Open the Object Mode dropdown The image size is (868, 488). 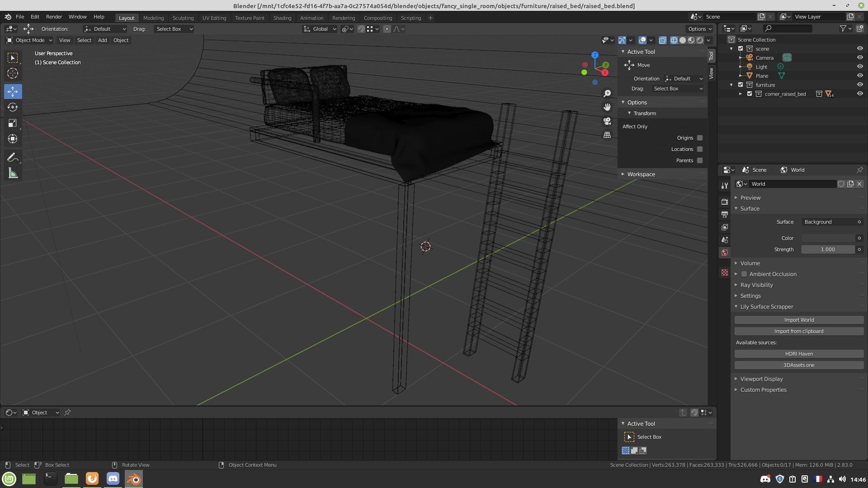(30, 40)
